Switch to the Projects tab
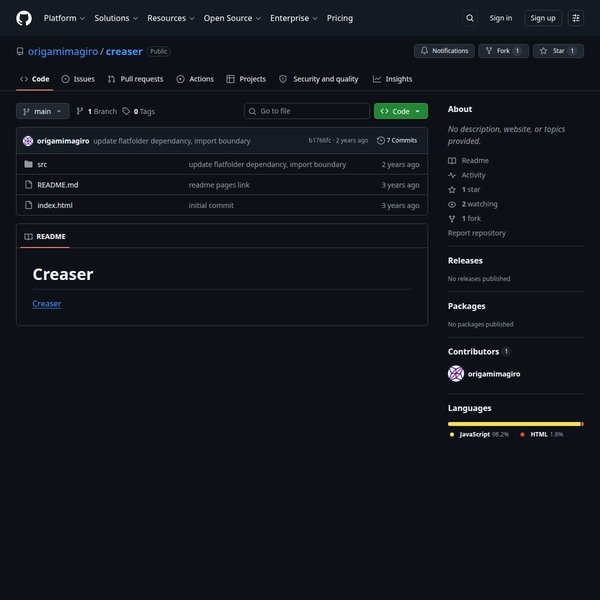Image resolution: width=600 pixels, height=600 pixels. [x=246, y=79]
